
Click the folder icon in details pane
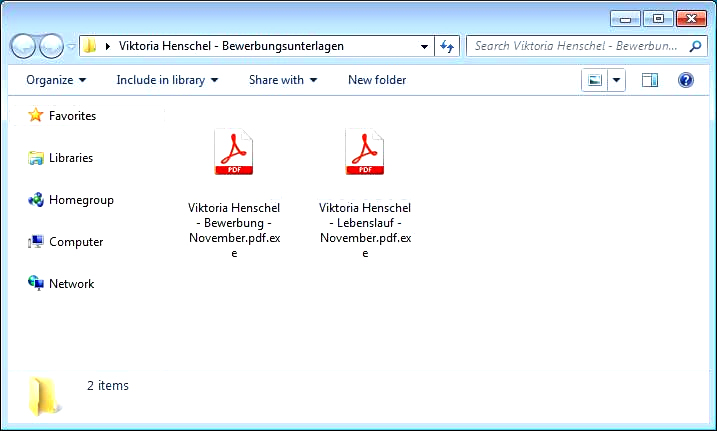(x=44, y=396)
